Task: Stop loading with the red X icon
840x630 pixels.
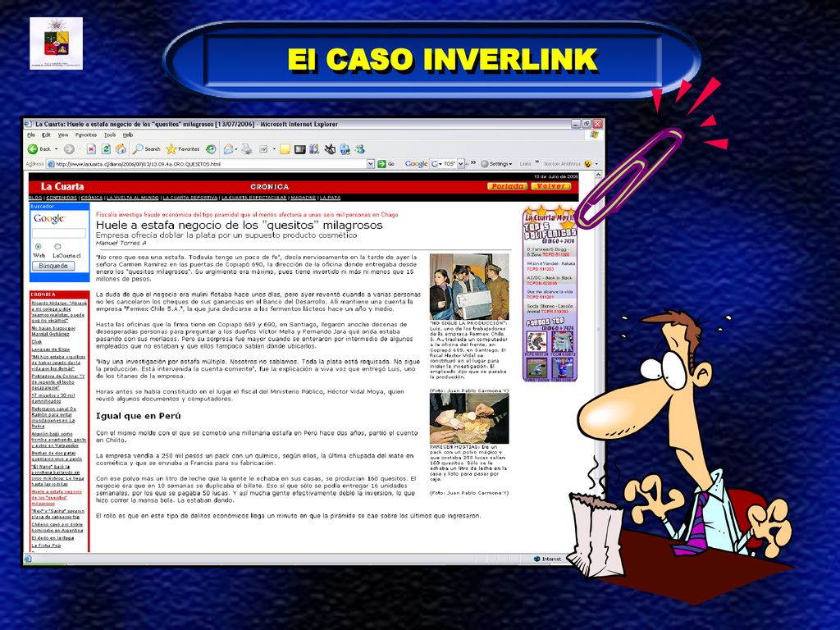Action: point(91,149)
